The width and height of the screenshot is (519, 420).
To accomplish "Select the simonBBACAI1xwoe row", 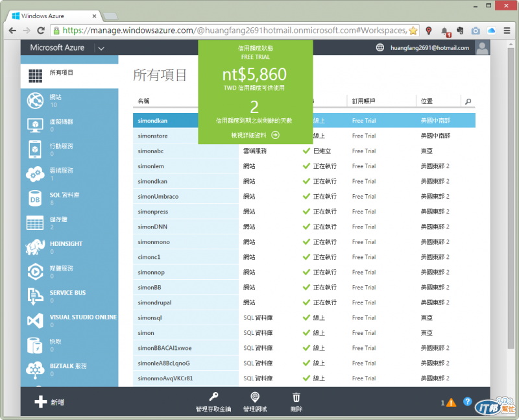I will tap(304, 348).
